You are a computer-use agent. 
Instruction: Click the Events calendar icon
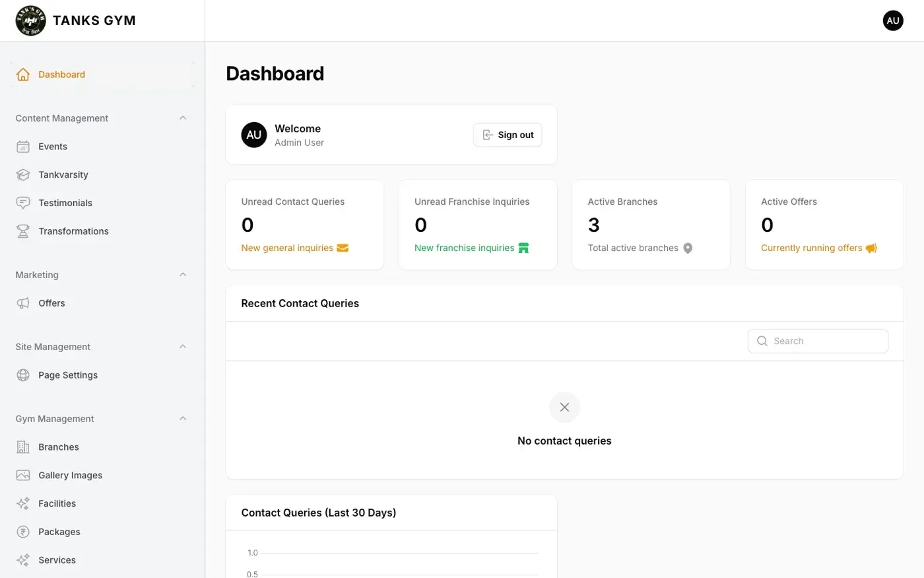[x=23, y=147]
